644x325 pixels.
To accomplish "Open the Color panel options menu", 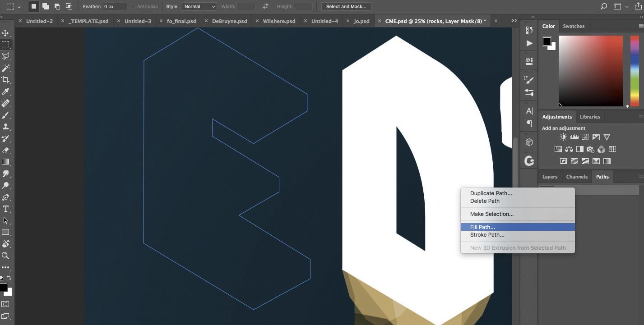I will pyautogui.click(x=641, y=26).
